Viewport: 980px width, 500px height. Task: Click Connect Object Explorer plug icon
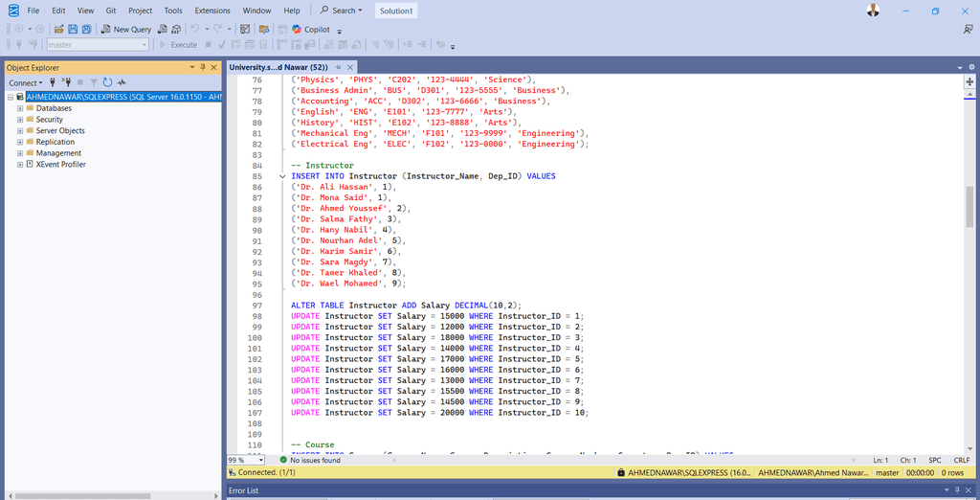point(53,82)
